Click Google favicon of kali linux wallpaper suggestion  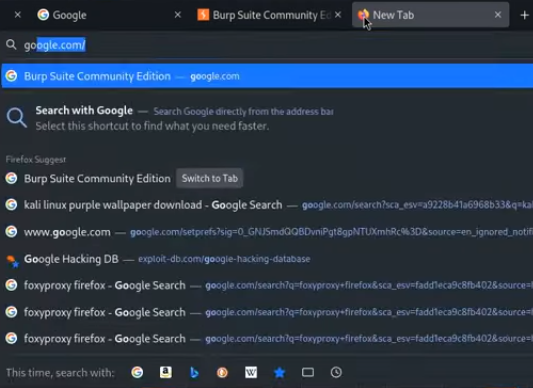pyautogui.click(x=11, y=205)
